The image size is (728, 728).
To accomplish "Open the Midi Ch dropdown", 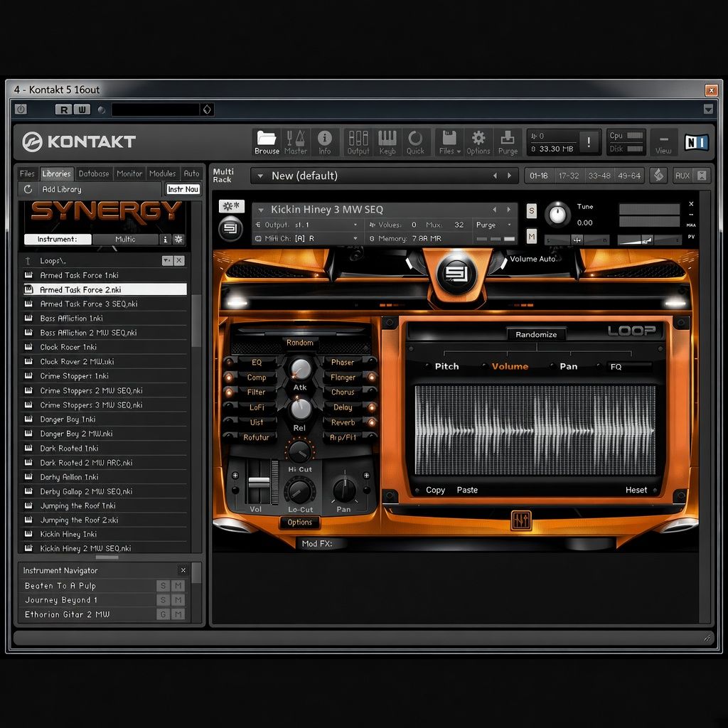I will click(355, 238).
